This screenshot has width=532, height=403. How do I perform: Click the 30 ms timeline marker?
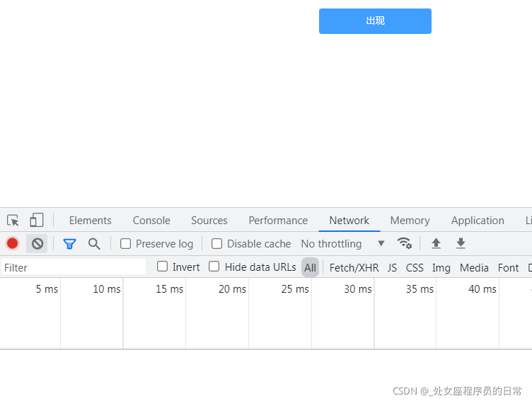point(357,289)
